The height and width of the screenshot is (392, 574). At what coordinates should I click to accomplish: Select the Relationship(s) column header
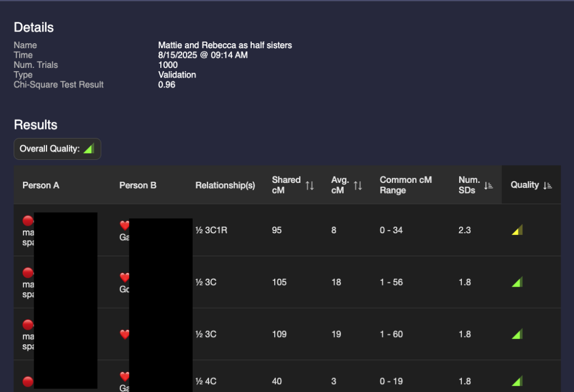[x=225, y=185]
